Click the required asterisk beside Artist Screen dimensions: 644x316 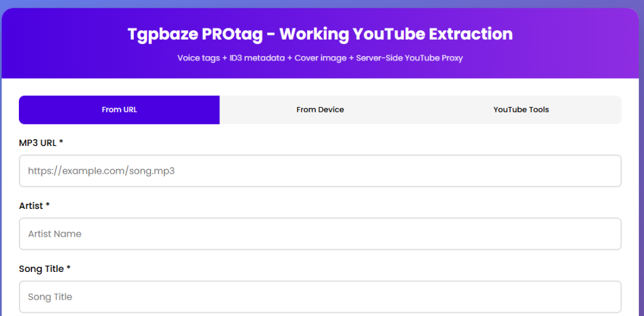[48, 205]
